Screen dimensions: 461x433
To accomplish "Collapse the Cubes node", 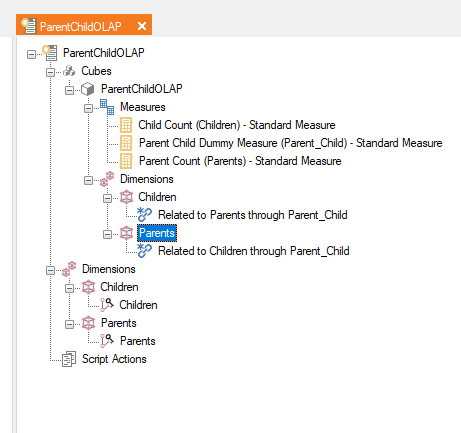I will (x=50, y=72).
